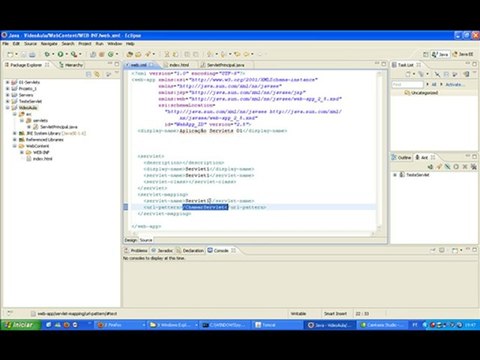Switch to the Design tab of the editor
The height and width of the screenshot is (360, 480).
click(x=131, y=240)
